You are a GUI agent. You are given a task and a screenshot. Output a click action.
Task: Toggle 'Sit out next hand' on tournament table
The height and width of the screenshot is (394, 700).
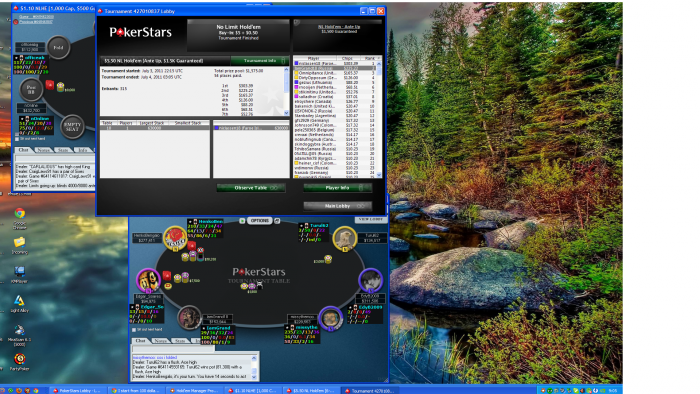click(133, 330)
